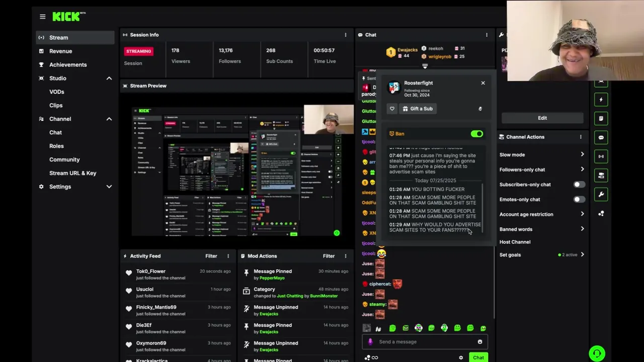Open Session Info panel options menu
Screen dimensions: 644x362
coord(345,35)
